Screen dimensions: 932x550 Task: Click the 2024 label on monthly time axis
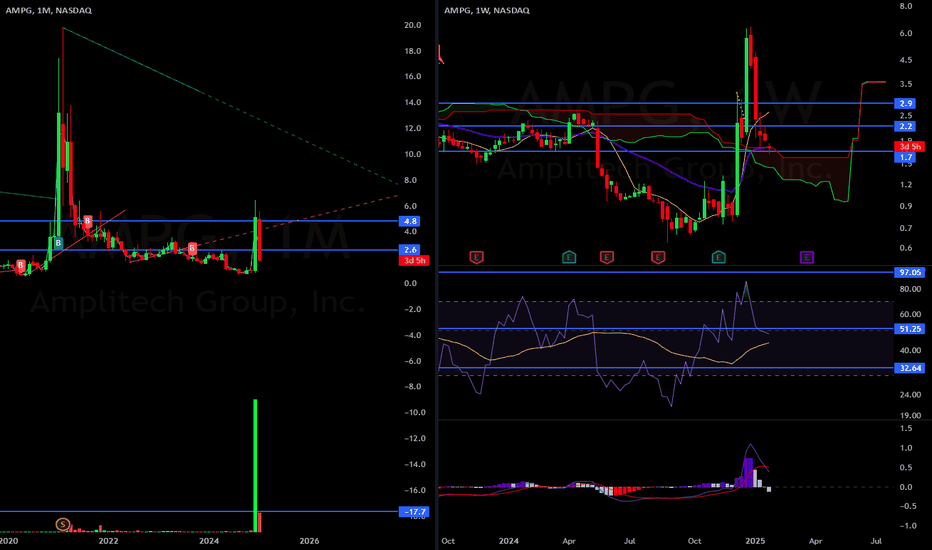(x=209, y=541)
